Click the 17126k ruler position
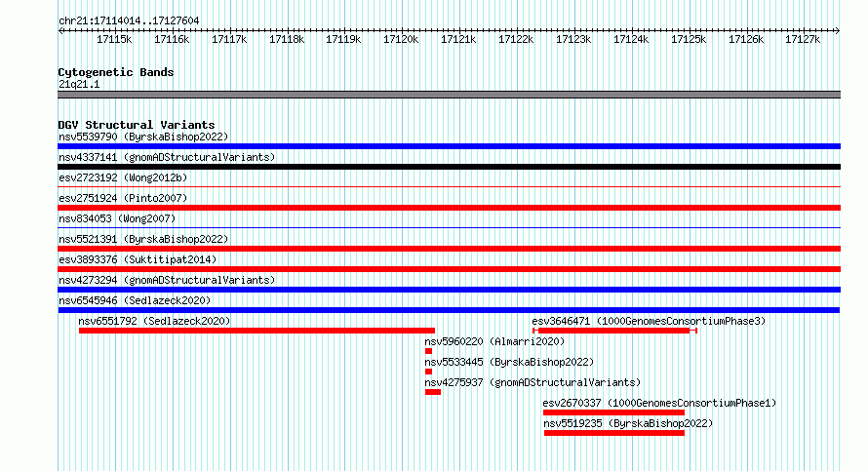Viewport: 868px width, 471px height. 746,39
